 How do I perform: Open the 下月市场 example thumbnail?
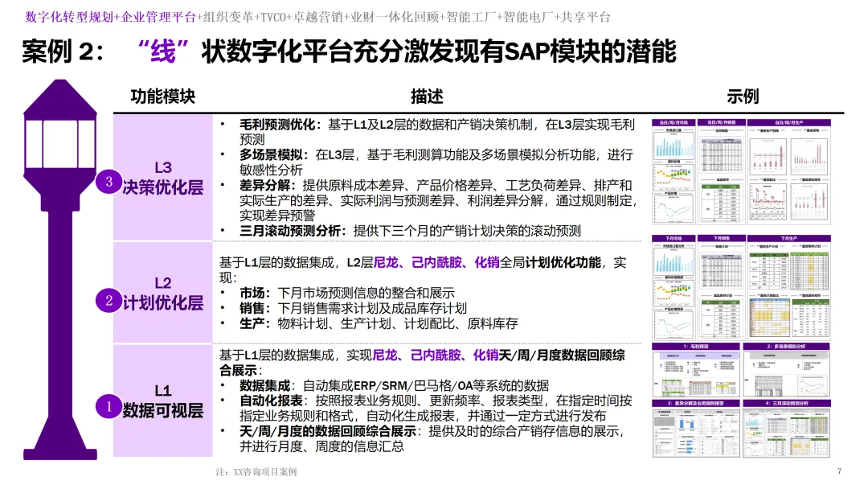(674, 287)
